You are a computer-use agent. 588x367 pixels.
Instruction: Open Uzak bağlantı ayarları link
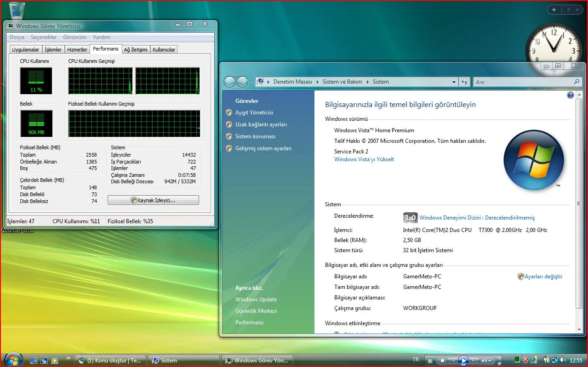pyautogui.click(x=261, y=124)
